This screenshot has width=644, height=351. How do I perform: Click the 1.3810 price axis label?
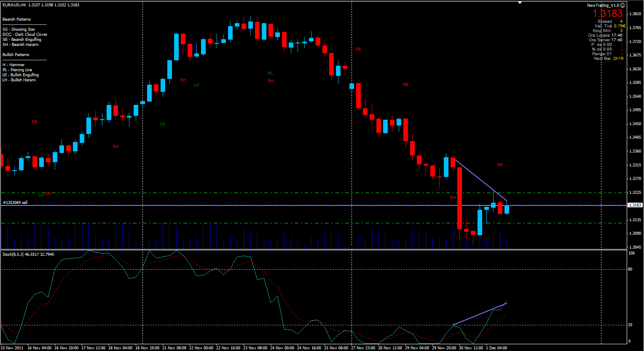click(635, 14)
